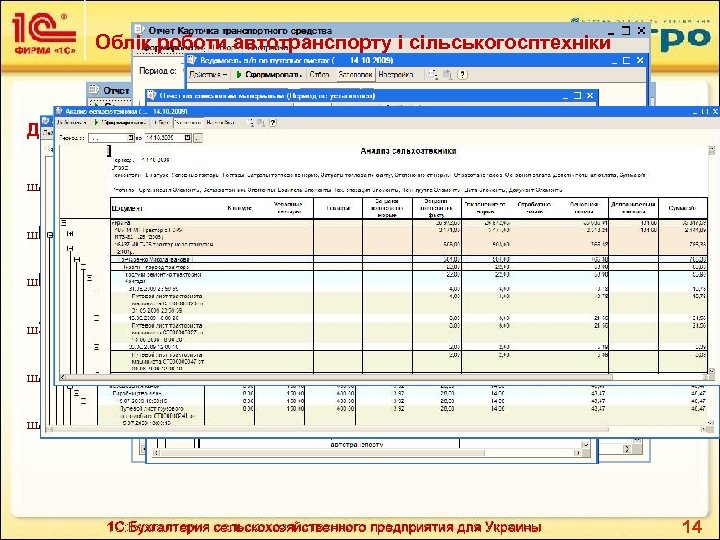Collapse the 10.06.2009 date group
Screen dimensions: 720x540
[96, 318]
